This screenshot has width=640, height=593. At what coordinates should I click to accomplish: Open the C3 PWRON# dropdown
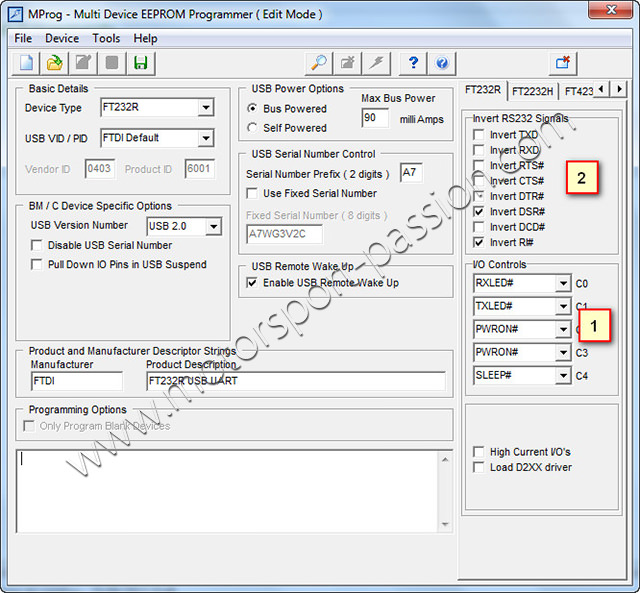[563, 352]
